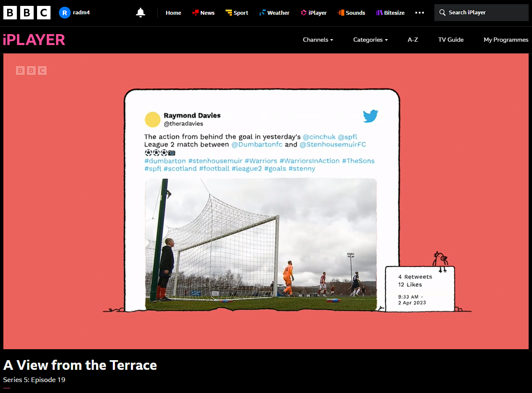Open the radm4 account avatar
This screenshot has height=393, width=532.
pos(64,13)
